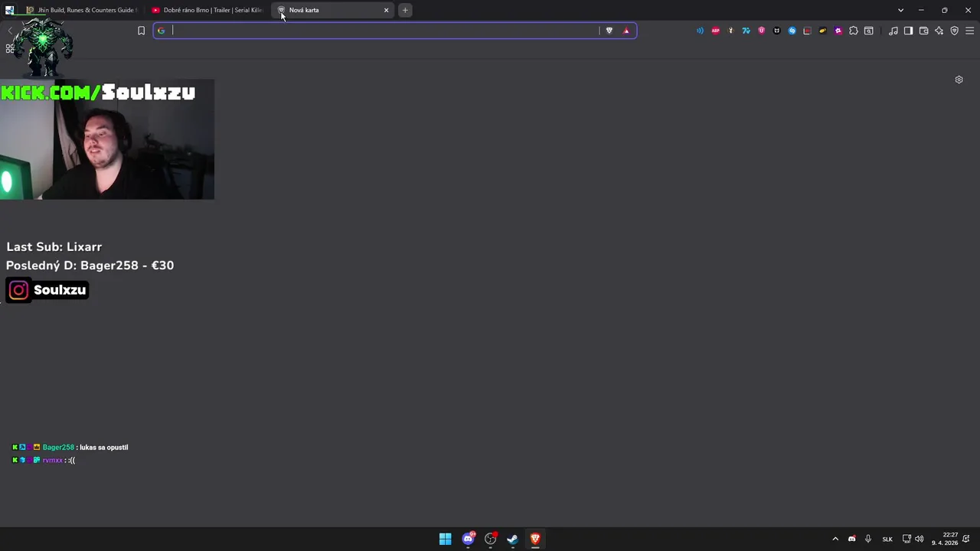The height and width of the screenshot is (551, 980).
Task: Open new tab page customize gear
Action: pos(959,80)
